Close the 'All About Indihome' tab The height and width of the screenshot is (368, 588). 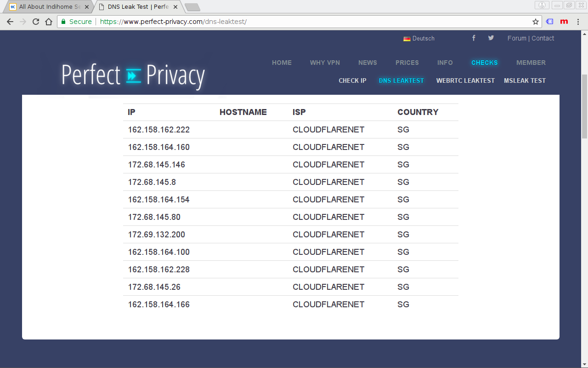pos(87,7)
